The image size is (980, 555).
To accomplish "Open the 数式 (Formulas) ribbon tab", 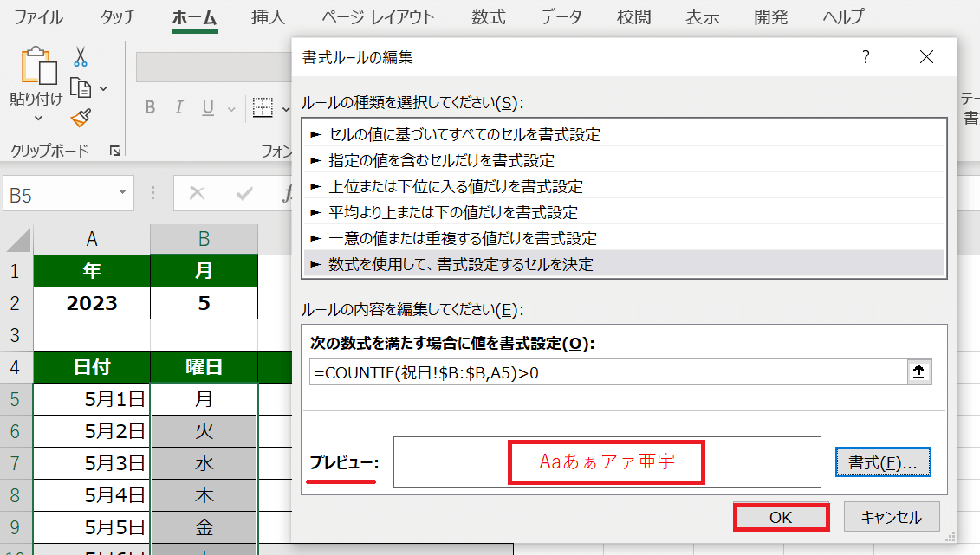I will click(x=490, y=17).
